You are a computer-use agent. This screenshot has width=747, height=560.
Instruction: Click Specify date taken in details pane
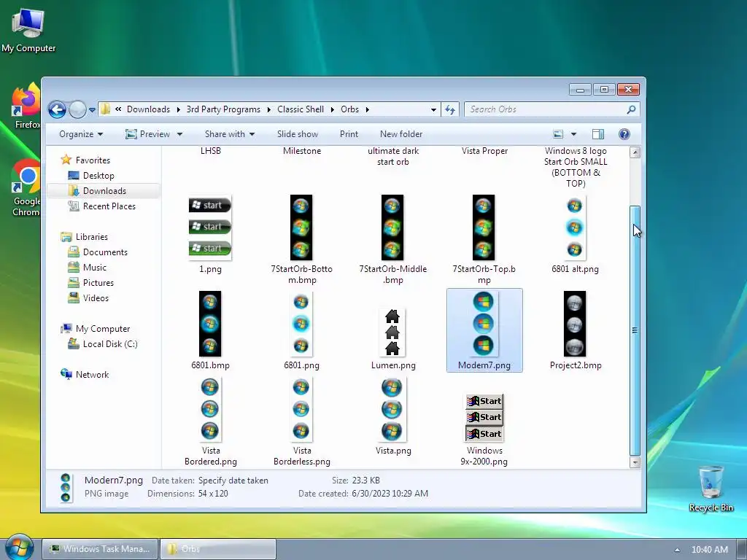pos(233,481)
